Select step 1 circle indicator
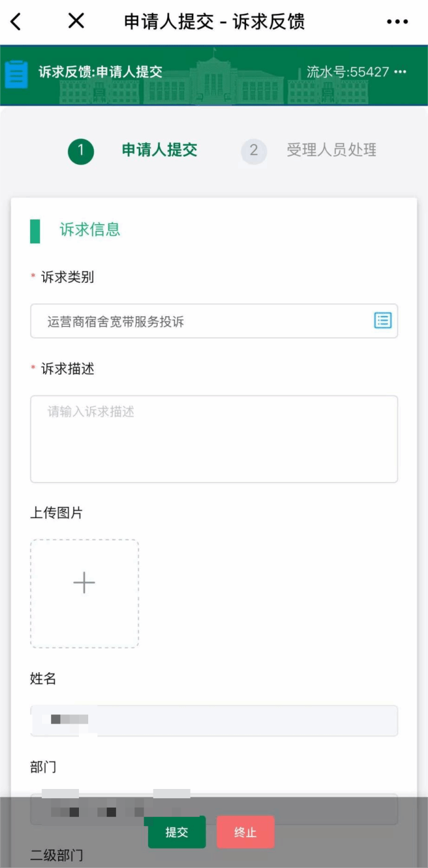The width and height of the screenshot is (428, 868). [81, 151]
